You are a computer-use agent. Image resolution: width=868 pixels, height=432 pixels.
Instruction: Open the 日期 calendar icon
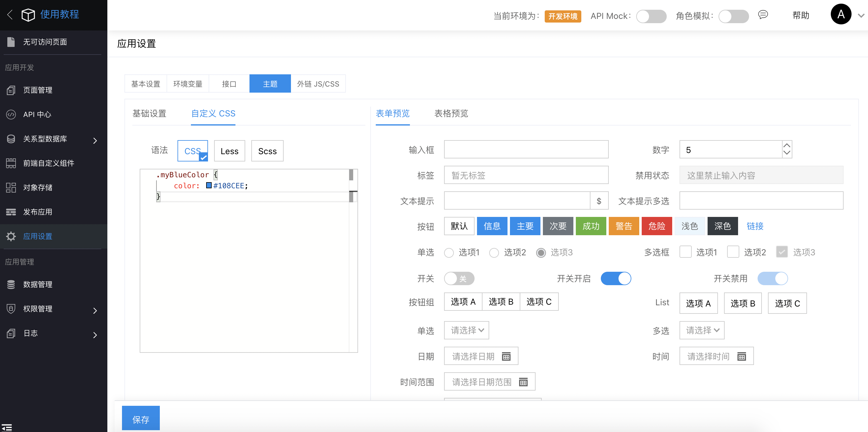coord(506,356)
